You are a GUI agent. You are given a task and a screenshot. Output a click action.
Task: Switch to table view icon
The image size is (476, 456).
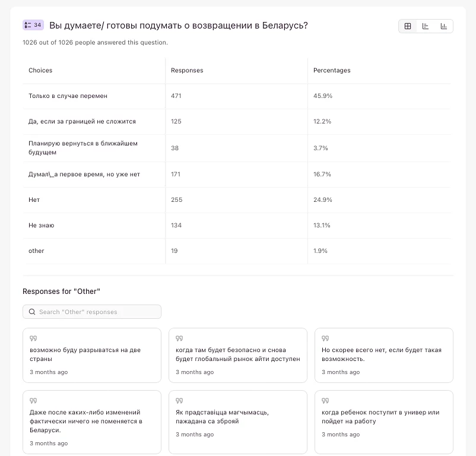click(x=408, y=26)
